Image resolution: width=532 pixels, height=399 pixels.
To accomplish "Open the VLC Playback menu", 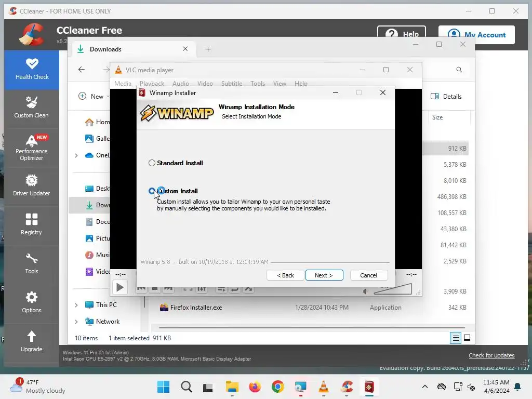I will pos(152,84).
